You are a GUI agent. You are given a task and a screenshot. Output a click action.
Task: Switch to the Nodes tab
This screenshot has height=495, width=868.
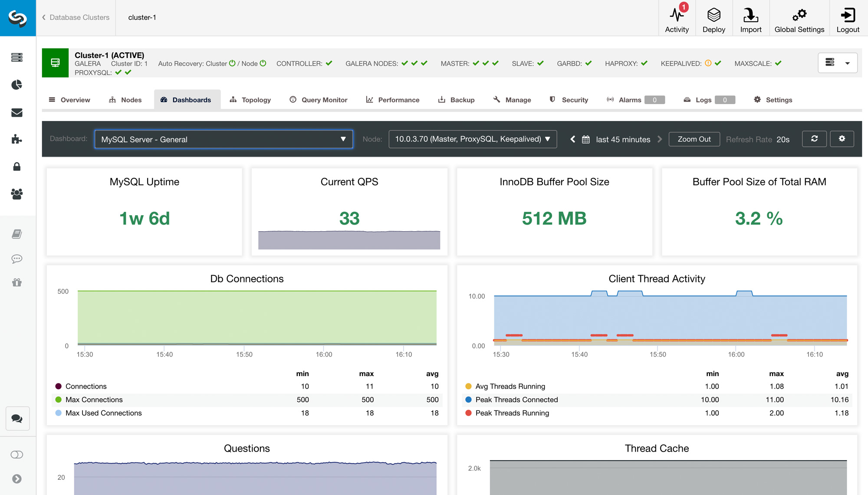tap(125, 100)
